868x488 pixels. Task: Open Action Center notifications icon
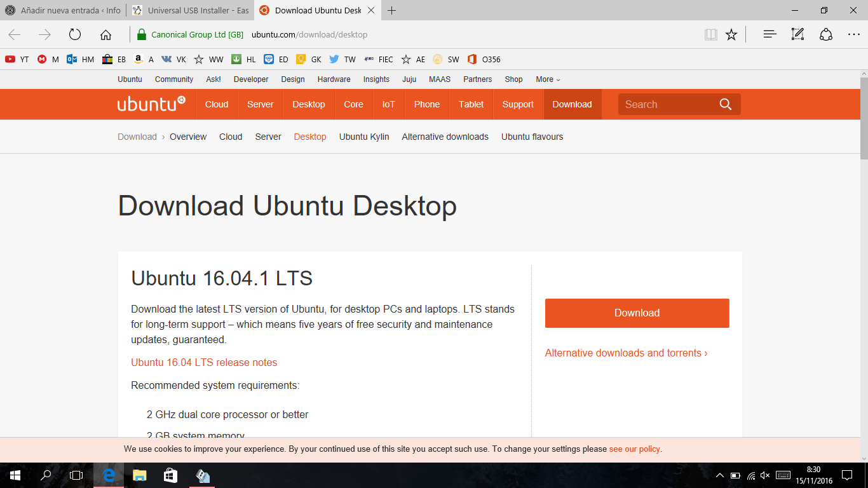847,475
